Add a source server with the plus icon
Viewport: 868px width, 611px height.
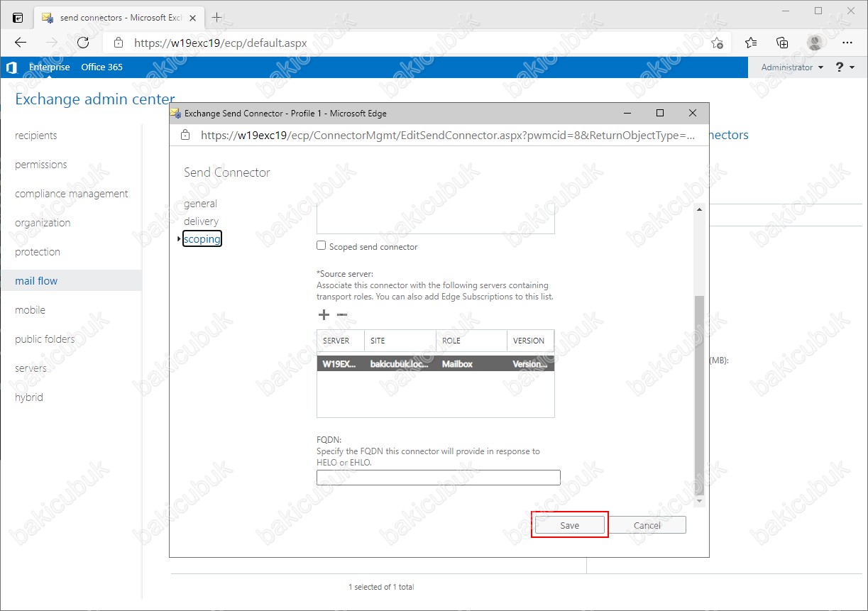[x=324, y=314]
